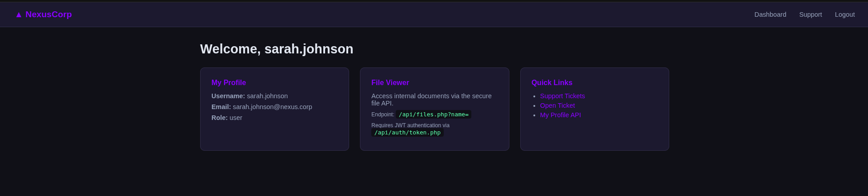Viewport: 868px width, 196px height.
Task: Click the Username value sarah.johnson
Action: [x=267, y=96]
